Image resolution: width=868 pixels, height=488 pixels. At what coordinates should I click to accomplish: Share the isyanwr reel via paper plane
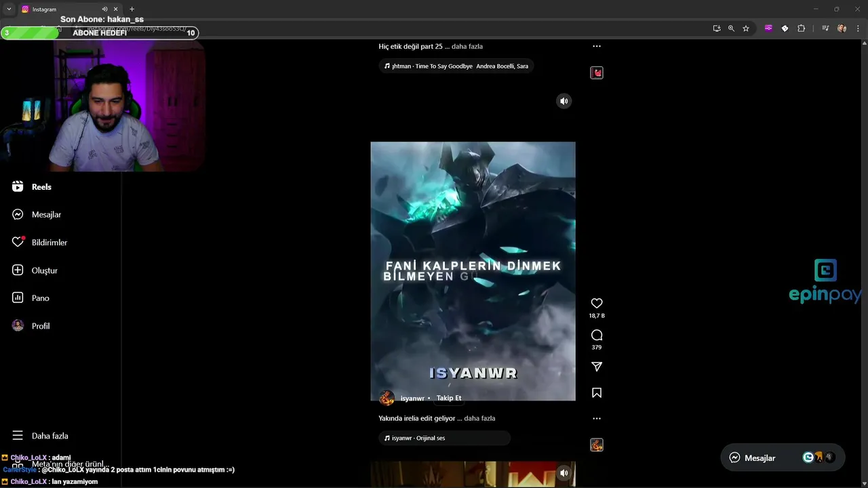[x=597, y=367]
